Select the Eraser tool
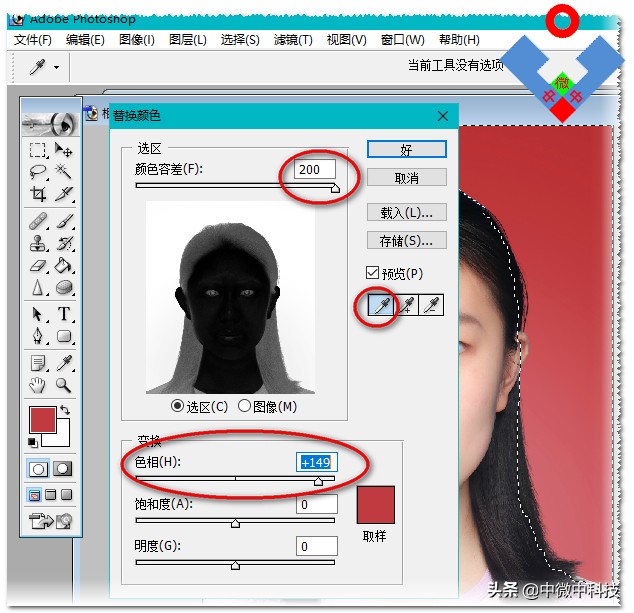The width and height of the screenshot is (634, 613). (38, 266)
